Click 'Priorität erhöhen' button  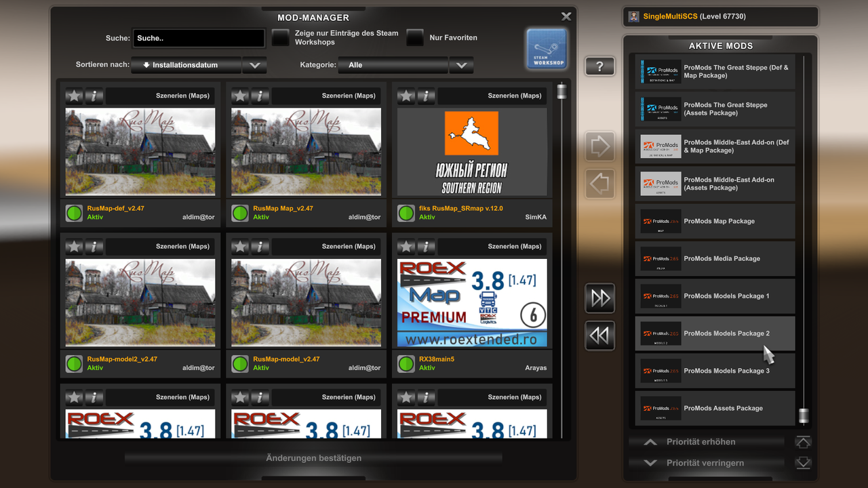(x=706, y=442)
